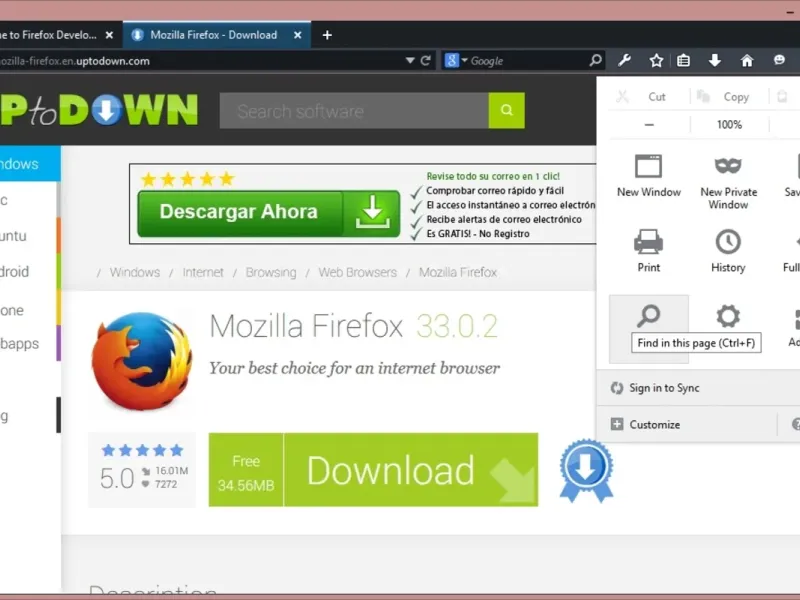800x600 pixels.
Task: Click the search bar magnifier icon
Action: [x=595, y=60]
